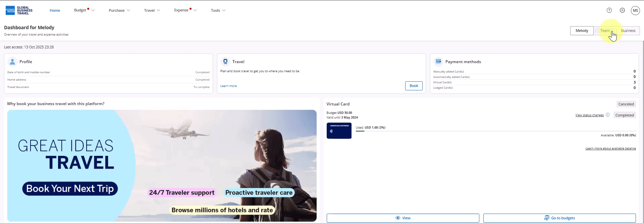Click the 24/7 Traveler support label
644x223 pixels.
tap(181, 193)
